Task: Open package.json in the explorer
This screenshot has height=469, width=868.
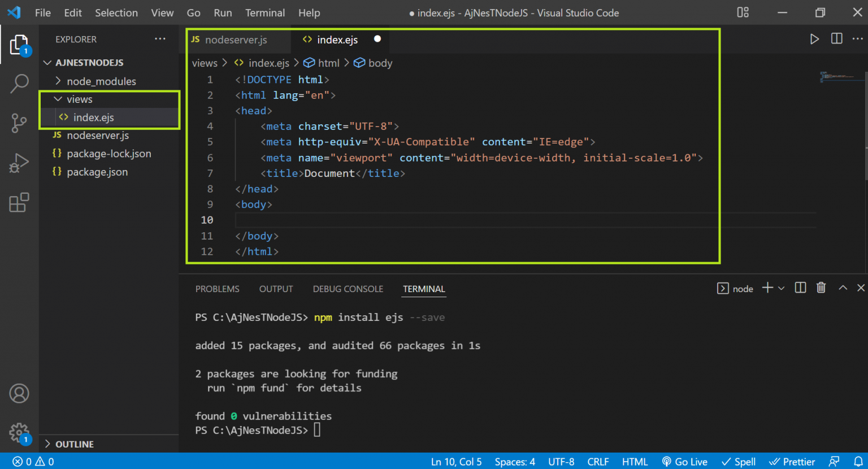Action: pos(97,172)
